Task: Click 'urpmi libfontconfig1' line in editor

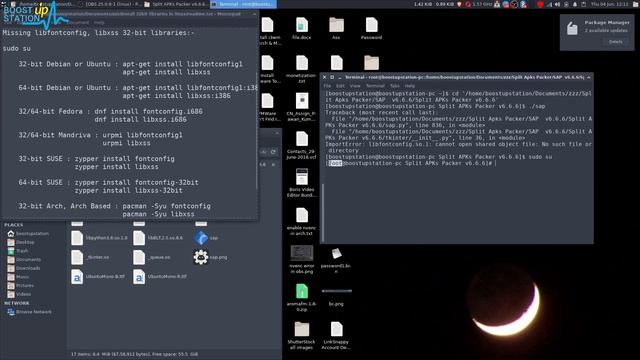Action: (142, 135)
